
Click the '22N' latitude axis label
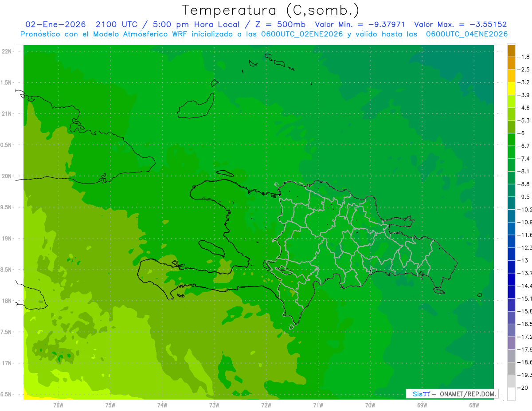(8, 51)
